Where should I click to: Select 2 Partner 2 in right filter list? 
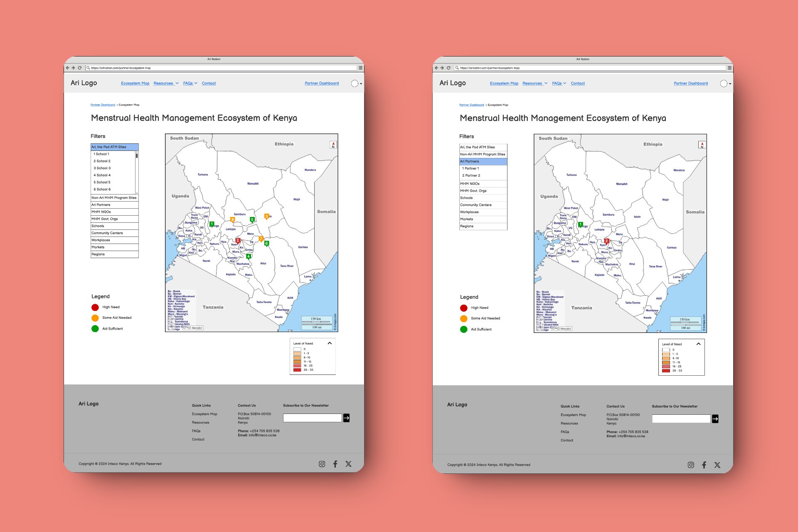tap(471, 175)
